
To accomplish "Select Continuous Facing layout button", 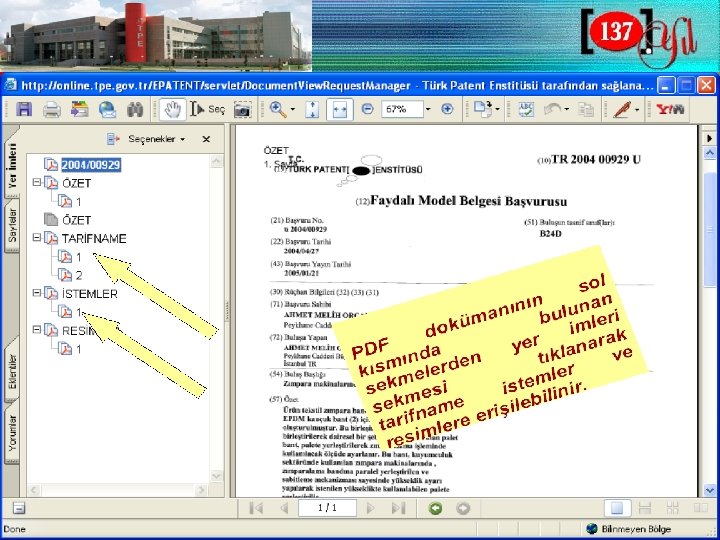I will (673, 508).
